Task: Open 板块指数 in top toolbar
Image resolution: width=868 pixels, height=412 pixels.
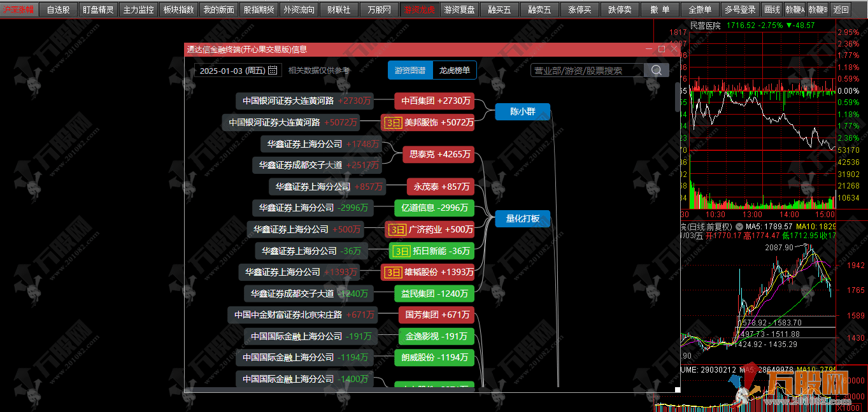Action: [178, 10]
